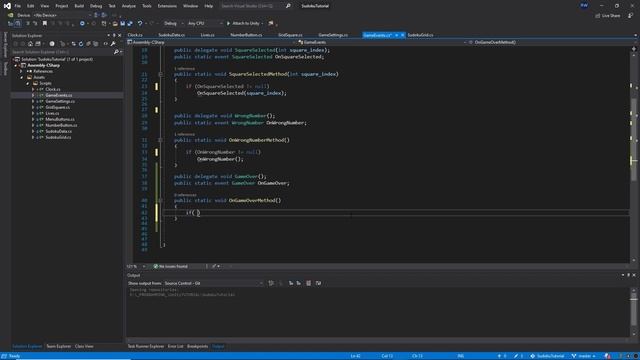The width and height of the screenshot is (640, 360).
Task: Switch to the SudokuGrid.cs editor tab
Action: 420,35
